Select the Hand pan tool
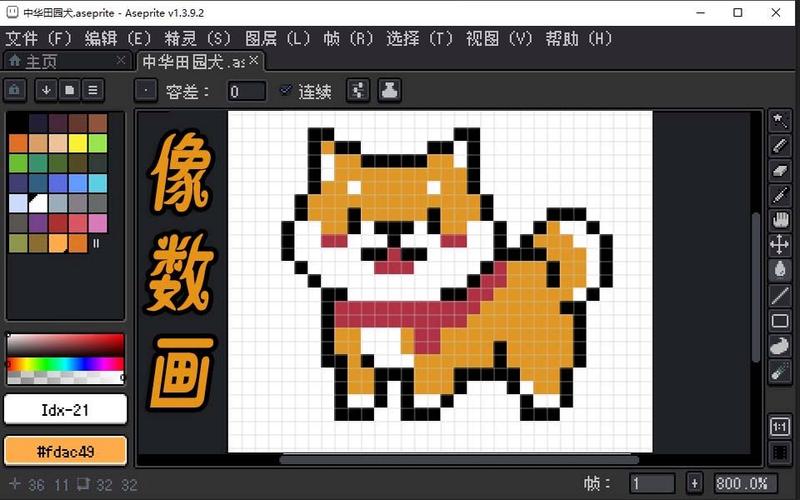Image resolution: width=800 pixels, height=500 pixels. (780, 220)
